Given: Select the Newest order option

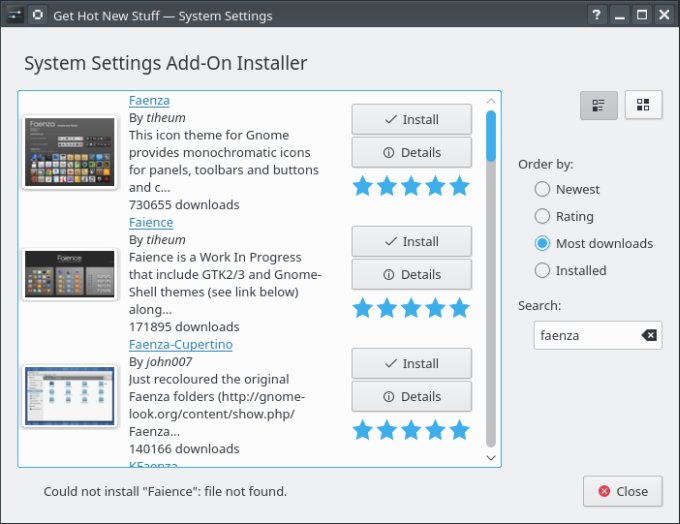Looking at the screenshot, I should pos(542,189).
